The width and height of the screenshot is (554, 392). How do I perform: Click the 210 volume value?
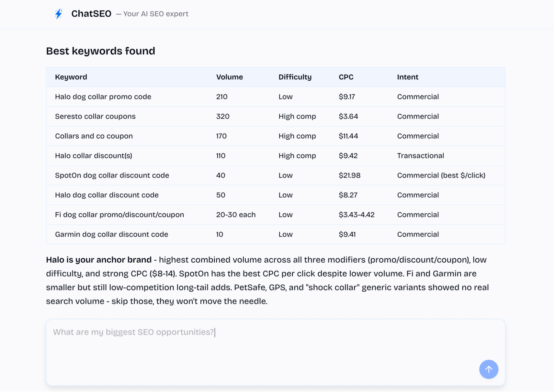[222, 97]
